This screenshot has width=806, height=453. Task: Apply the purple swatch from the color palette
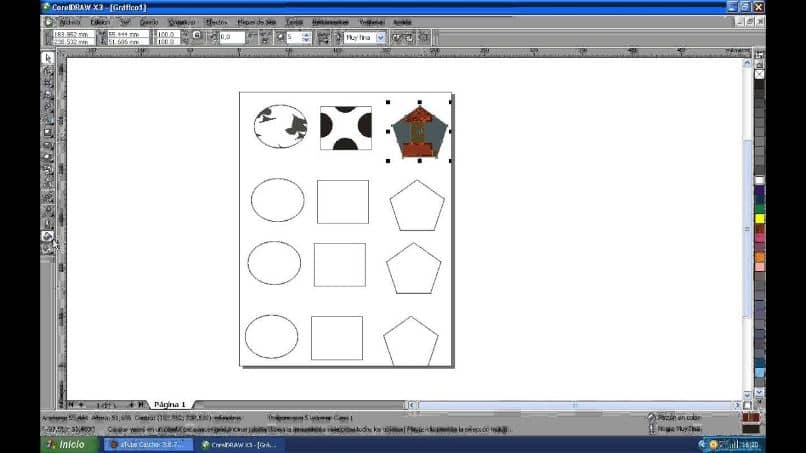click(759, 190)
